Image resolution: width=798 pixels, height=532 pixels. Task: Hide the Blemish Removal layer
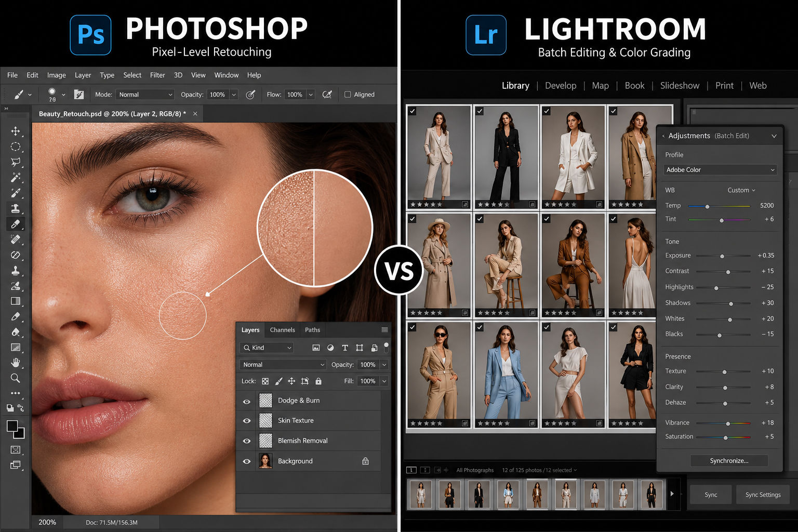pyautogui.click(x=247, y=441)
